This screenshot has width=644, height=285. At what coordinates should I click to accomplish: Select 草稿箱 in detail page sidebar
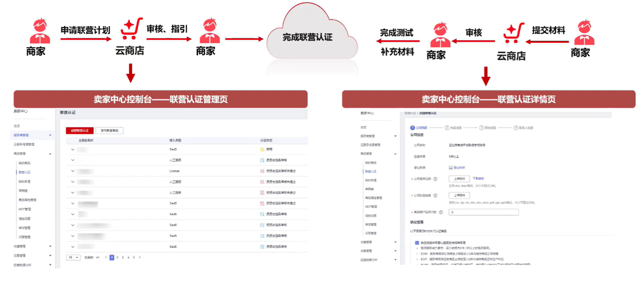coord(370,189)
